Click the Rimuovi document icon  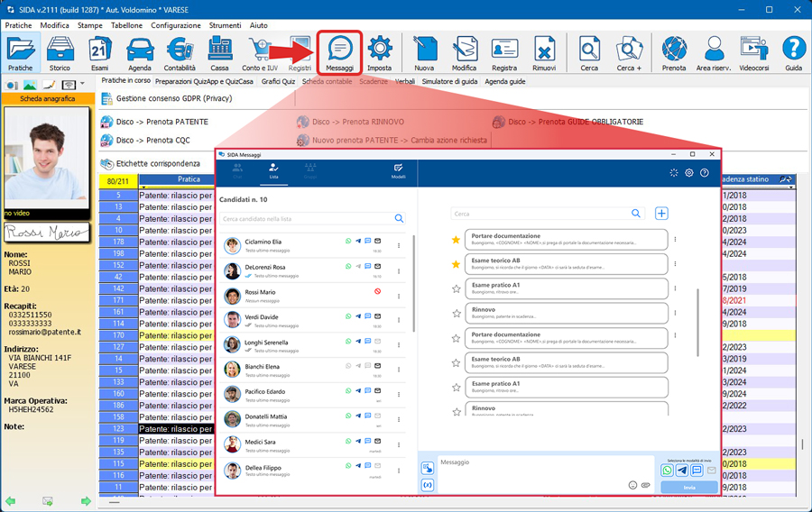[x=544, y=53]
